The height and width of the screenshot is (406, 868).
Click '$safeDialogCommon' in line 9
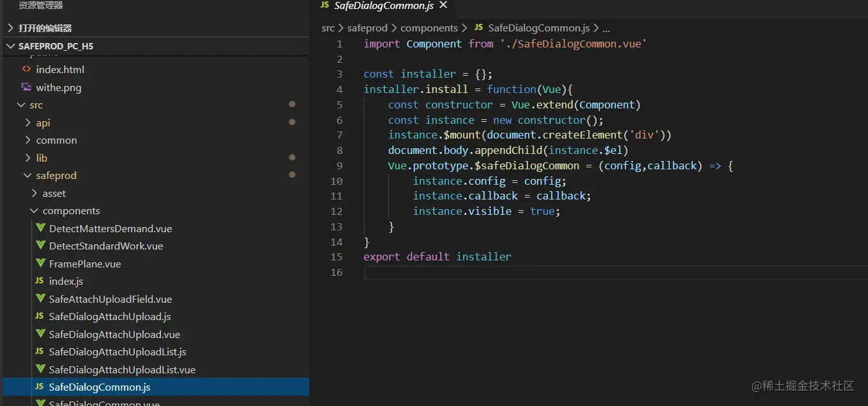pos(527,165)
